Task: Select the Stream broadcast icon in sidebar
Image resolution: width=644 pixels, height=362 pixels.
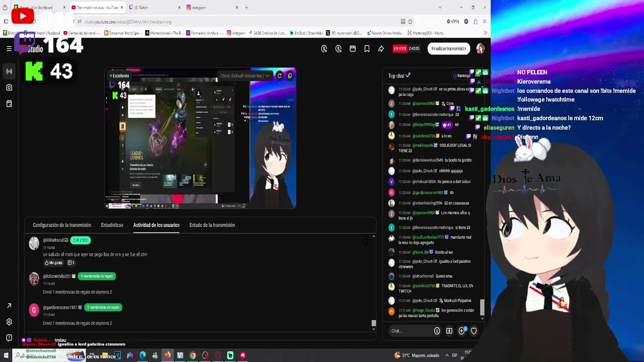Action: 9,71
